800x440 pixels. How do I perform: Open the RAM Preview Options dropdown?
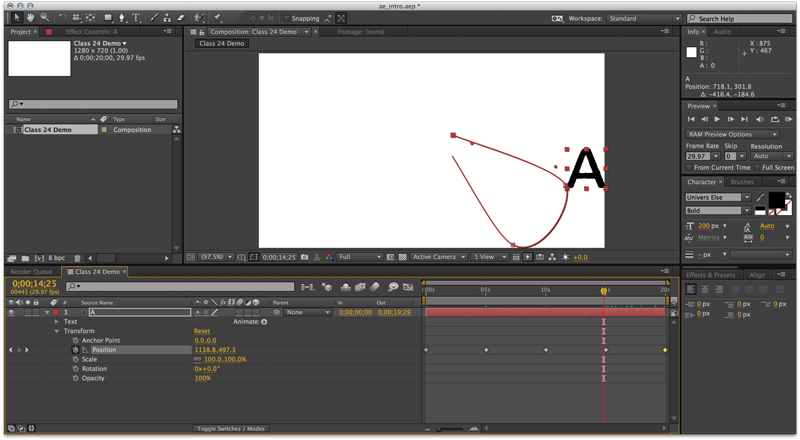point(732,134)
